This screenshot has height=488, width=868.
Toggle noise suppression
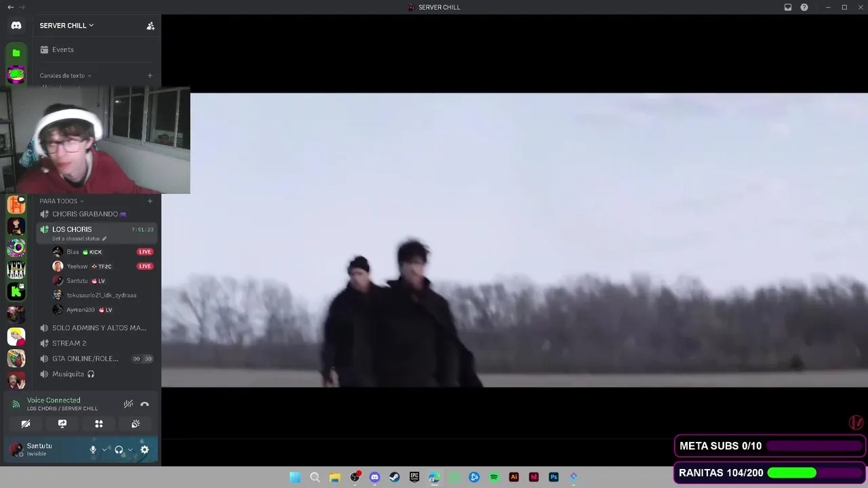click(x=128, y=404)
